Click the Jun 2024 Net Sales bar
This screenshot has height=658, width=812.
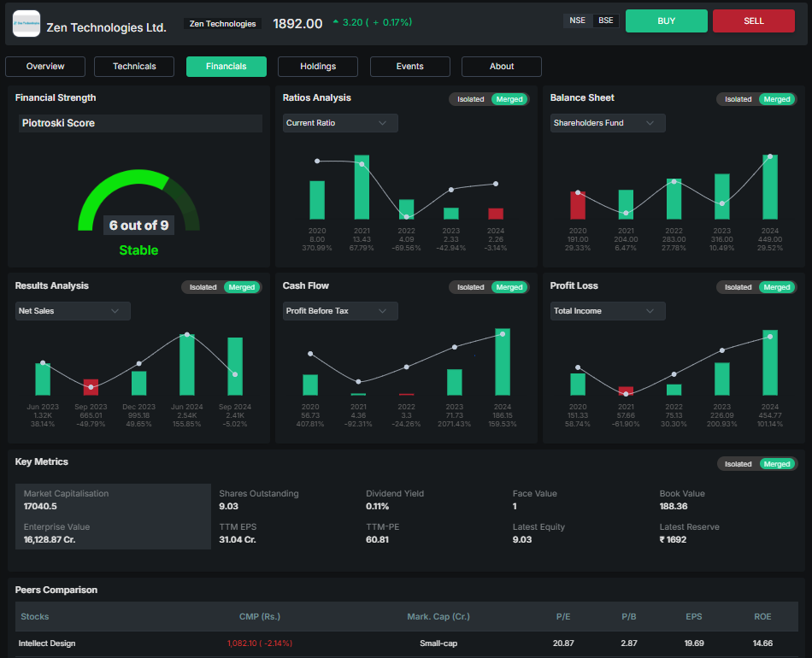(x=187, y=365)
